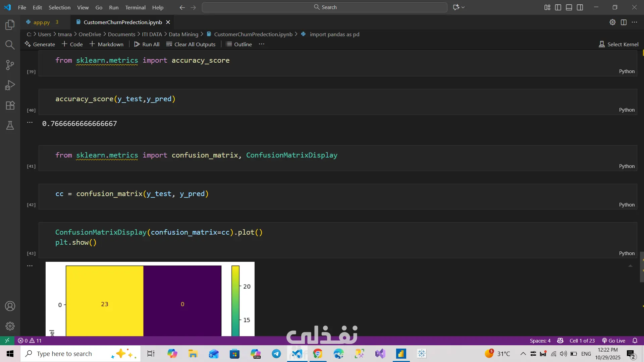Screen dimensions: 644x362
Task: Toggle the Primary Side Bar layout button
Action: (558, 7)
